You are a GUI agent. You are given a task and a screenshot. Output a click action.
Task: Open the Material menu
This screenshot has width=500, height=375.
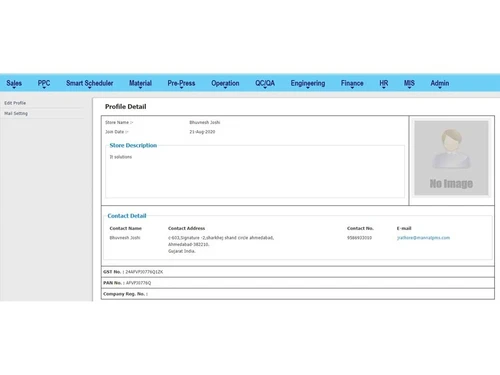(140, 83)
